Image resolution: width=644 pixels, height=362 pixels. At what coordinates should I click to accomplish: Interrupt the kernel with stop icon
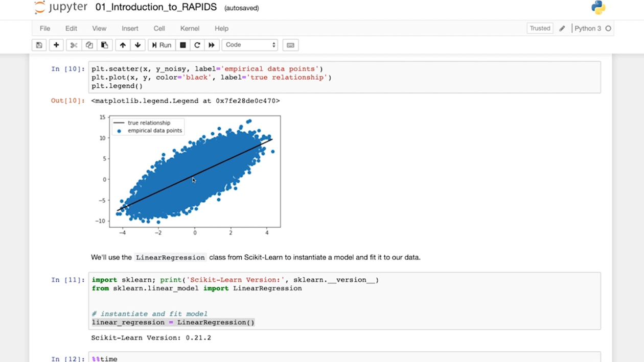[182, 45]
